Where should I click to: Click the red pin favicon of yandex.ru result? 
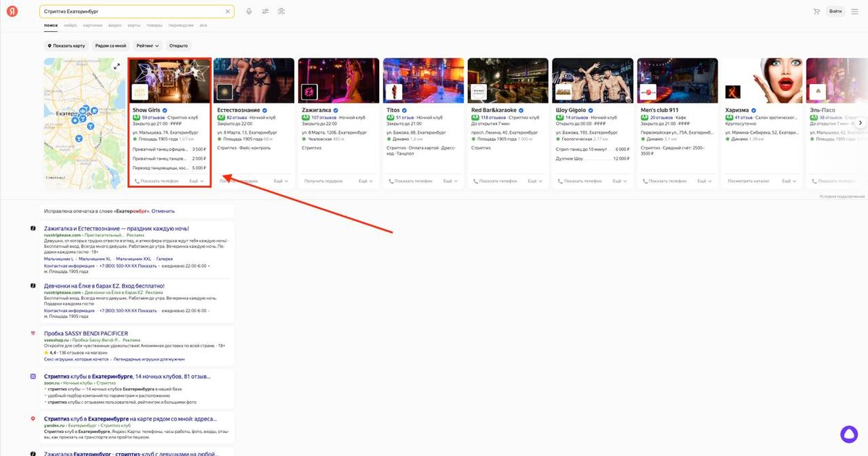click(33, 418)
